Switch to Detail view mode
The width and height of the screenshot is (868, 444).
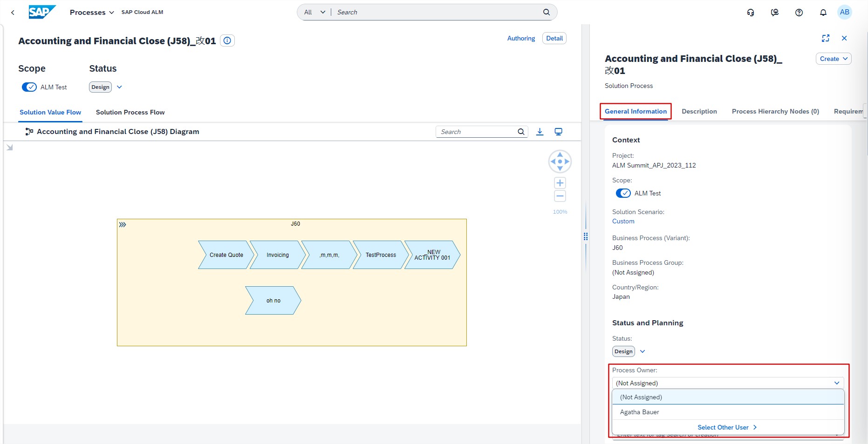click(x=554, y=38)
